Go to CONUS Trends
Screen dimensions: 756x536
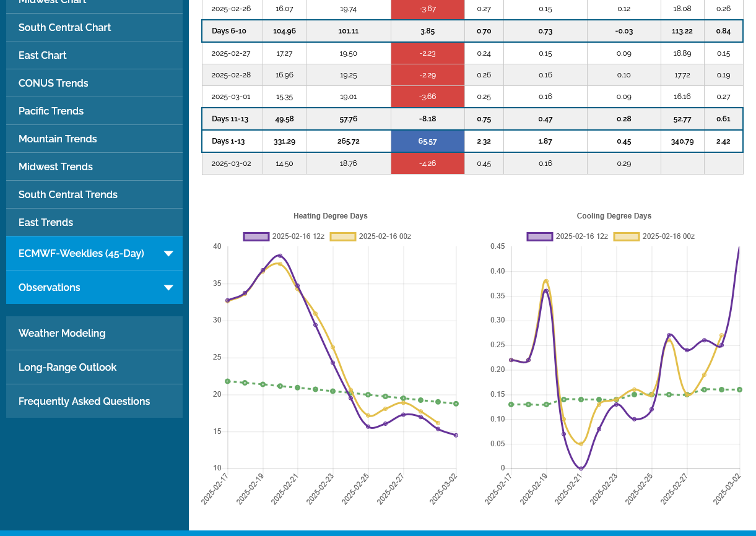point(53,83)
